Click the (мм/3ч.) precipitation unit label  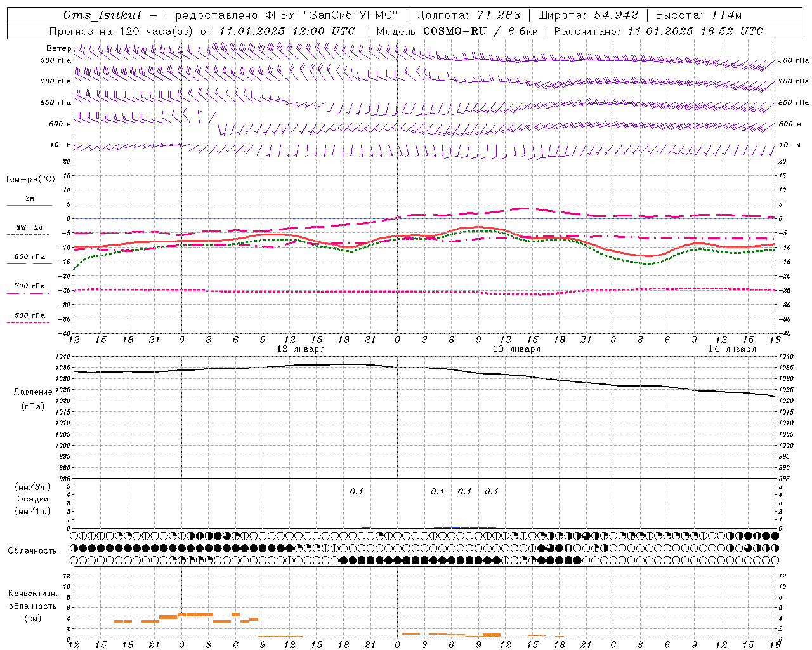(33, 487)
